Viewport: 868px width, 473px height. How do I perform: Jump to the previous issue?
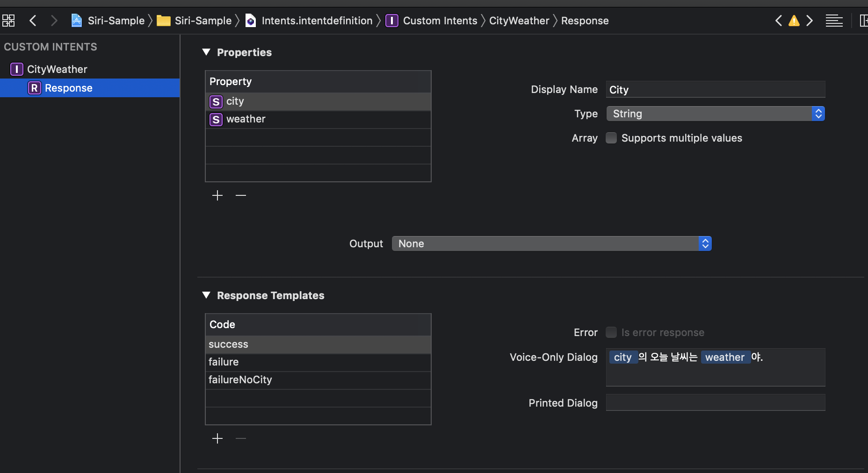coord(778,21)
